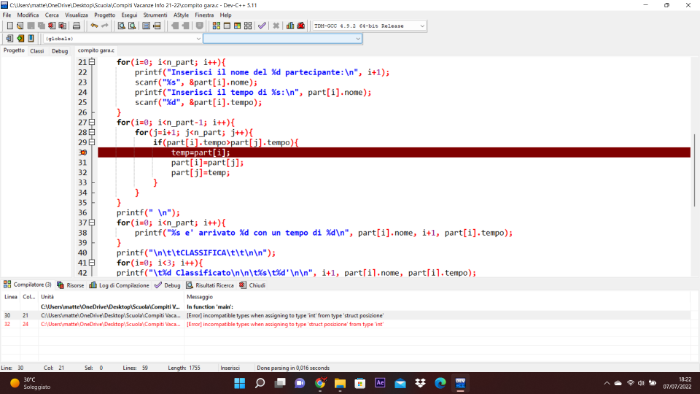Switch to the Debug side panel tab
Screen dimensions: 700x394
(x=59, y=51)
